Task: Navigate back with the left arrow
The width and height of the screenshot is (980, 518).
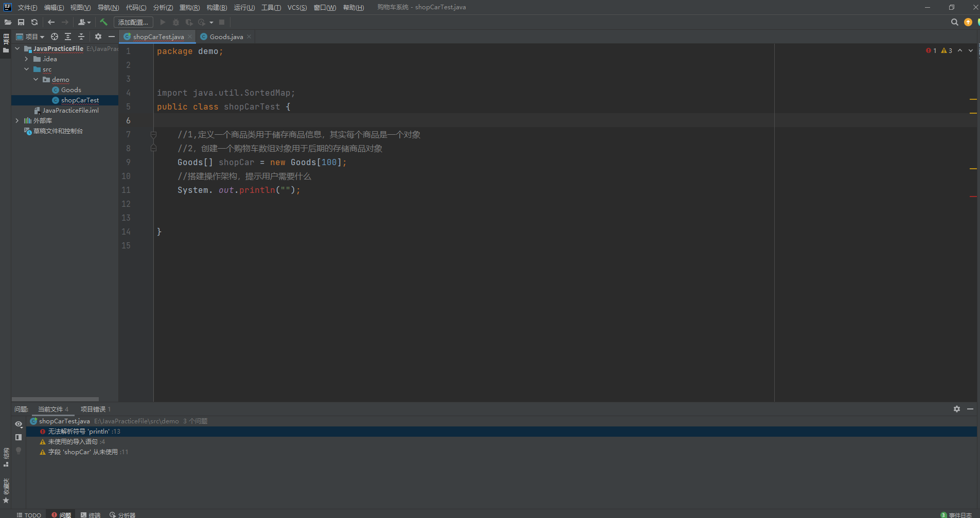Action: point(51,22)
